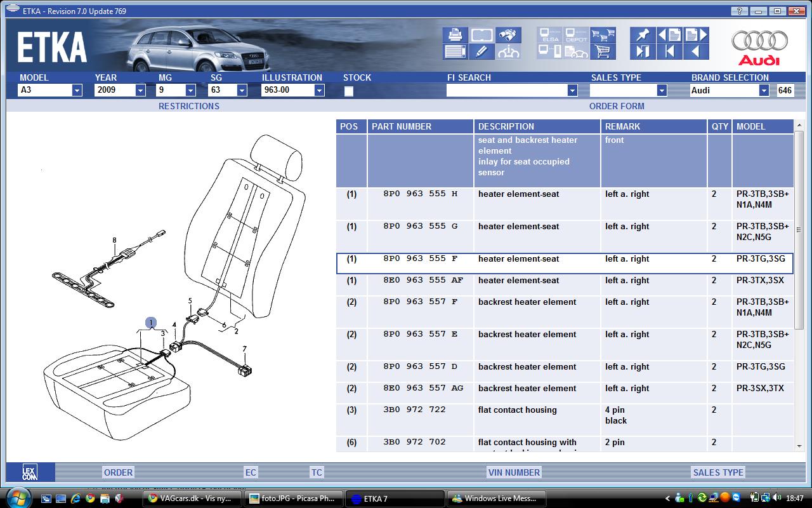Click the list view icon below the printer
Image resolution: width=812 pixels, height=508 pixels.
[x=455, y=51]
